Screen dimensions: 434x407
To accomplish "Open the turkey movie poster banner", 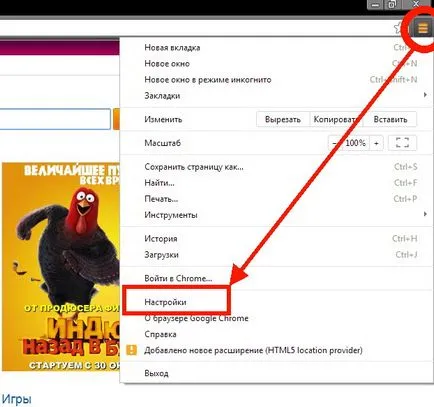I will (61, 266).
